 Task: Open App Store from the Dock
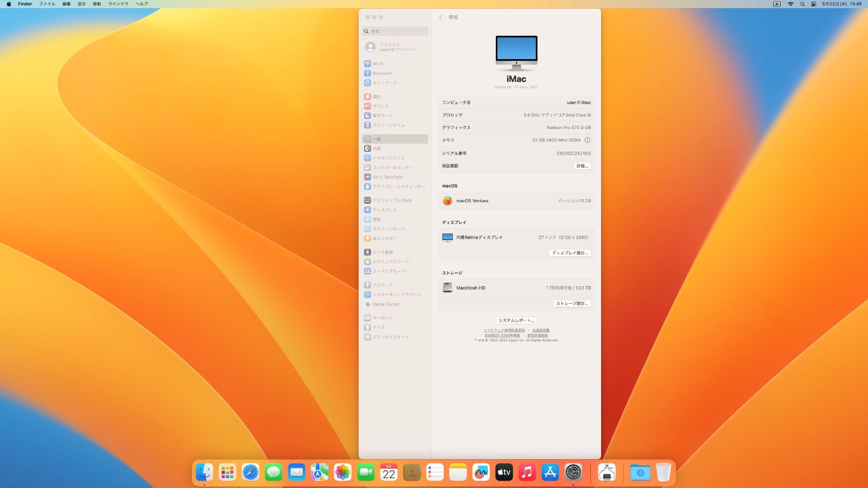pyautogui.click(x=550, y=472)
